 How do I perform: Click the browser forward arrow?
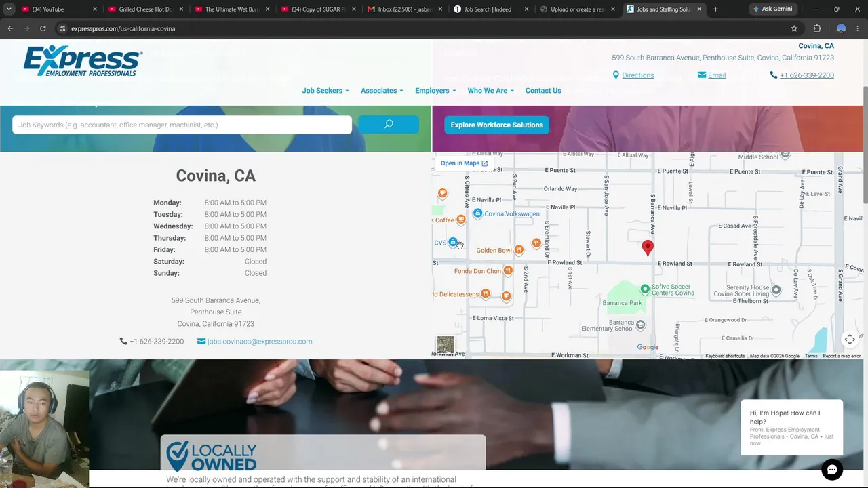26,28
